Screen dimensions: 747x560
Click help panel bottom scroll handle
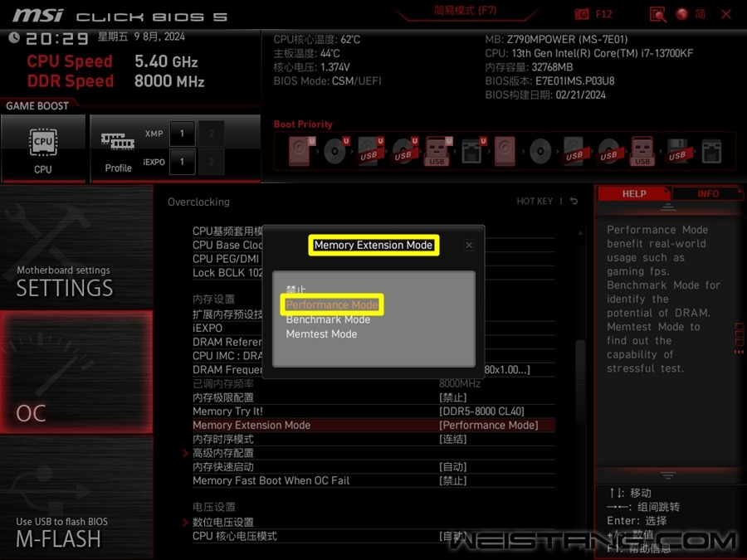(668, 475)
